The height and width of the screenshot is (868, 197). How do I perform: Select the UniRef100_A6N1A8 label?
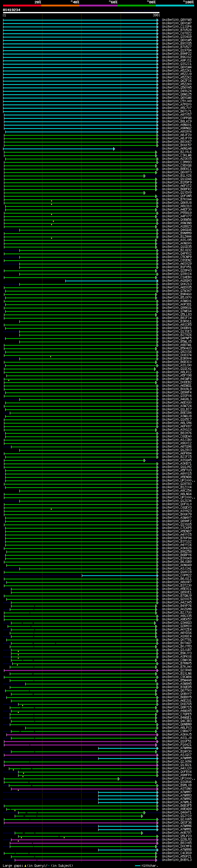[177, 149]
